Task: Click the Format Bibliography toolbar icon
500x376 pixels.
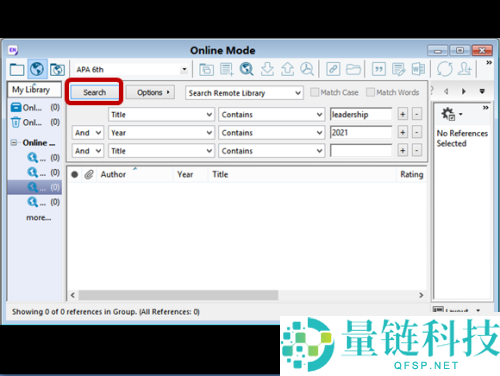Action: [x=399, y=69]
